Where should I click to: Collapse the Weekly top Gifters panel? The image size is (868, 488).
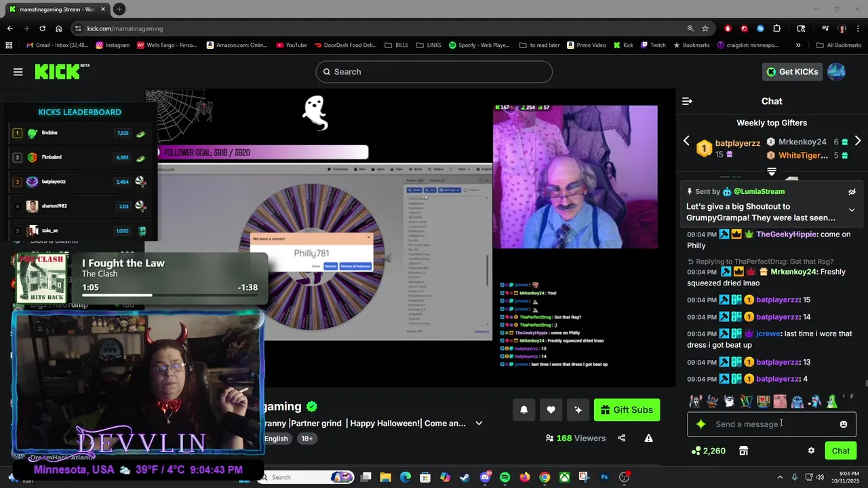coord(772,171)
